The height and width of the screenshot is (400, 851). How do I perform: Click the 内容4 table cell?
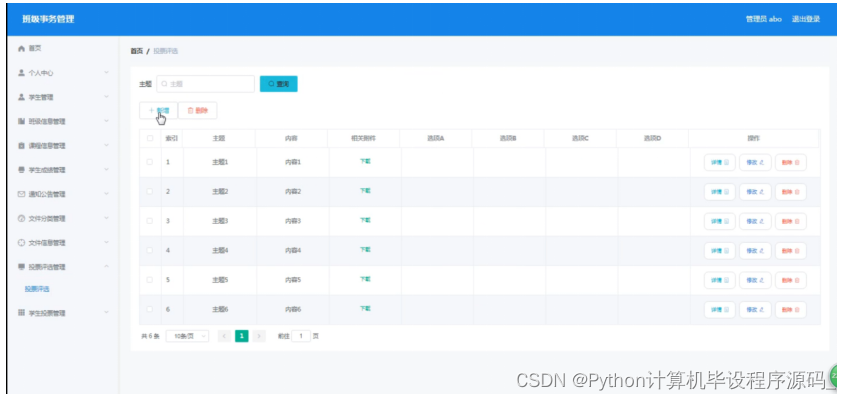tap(293, 251)
